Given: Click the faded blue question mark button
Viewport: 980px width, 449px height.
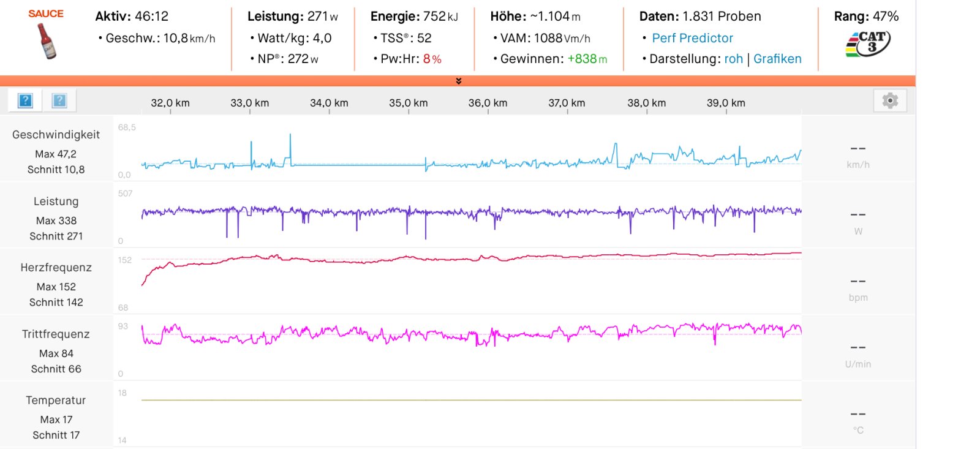Looking at the screenshot, I should (59, 100).
